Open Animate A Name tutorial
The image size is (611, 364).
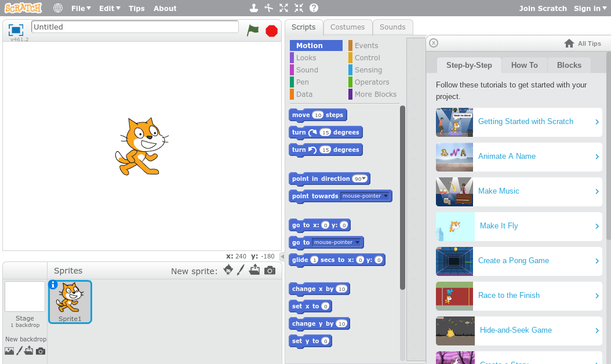(x=519, y=156)
